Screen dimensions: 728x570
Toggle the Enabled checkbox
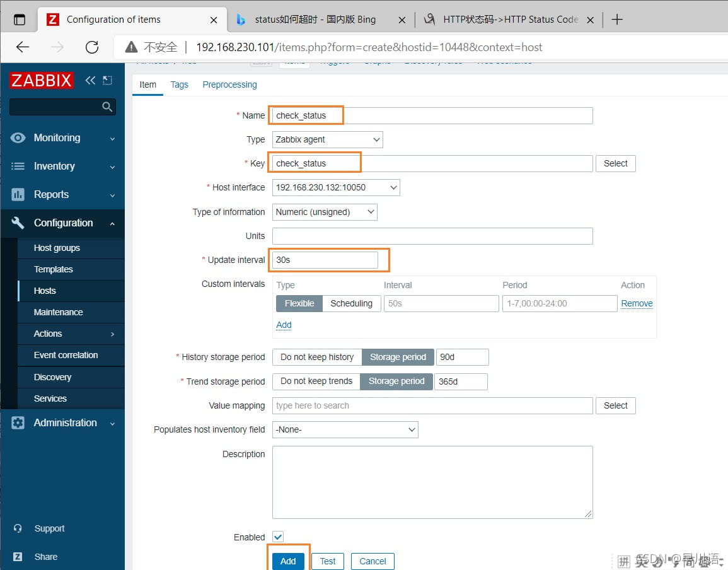[278, 537]
